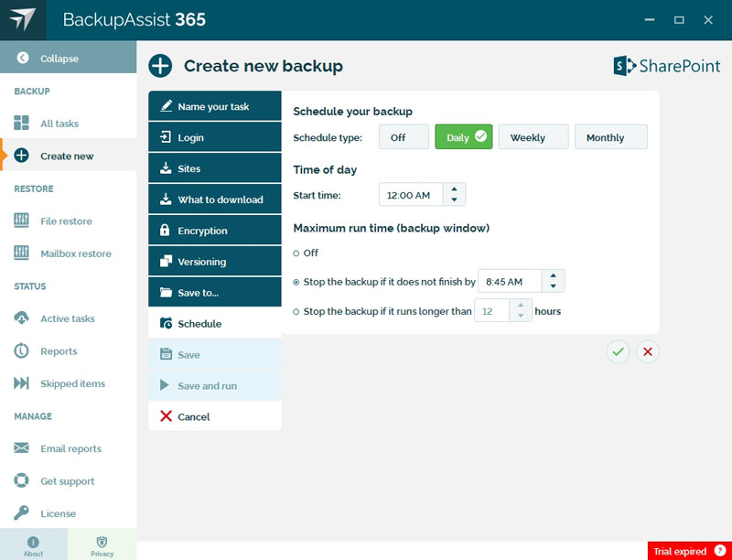
Task: Increase hours limit with up arrow
Action: pos(521,306)
